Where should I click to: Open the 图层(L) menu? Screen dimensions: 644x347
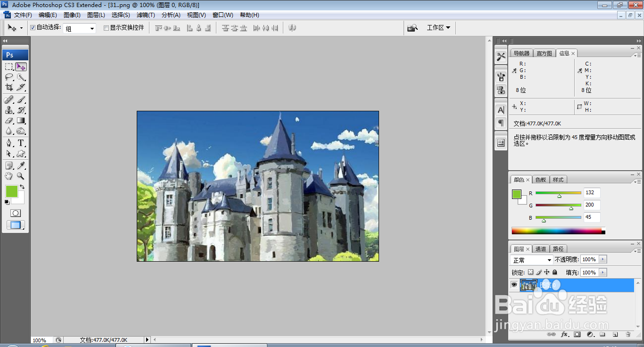(96, 15)
